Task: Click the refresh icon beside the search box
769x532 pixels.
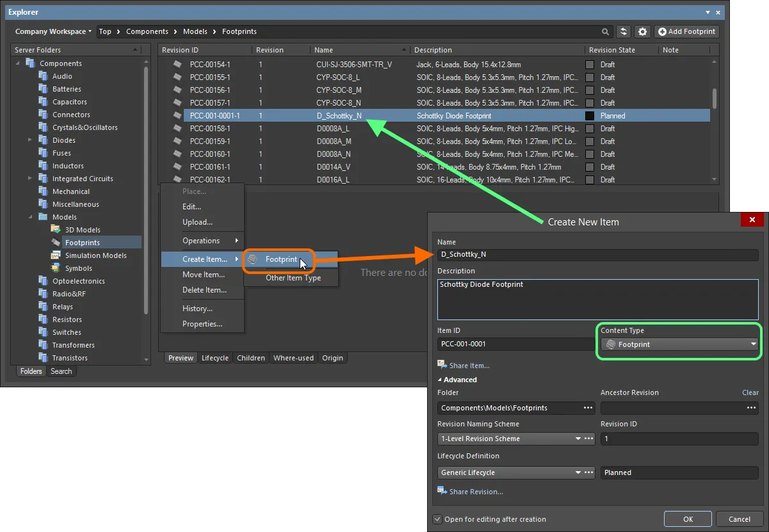Action: [x=624, y=31]
